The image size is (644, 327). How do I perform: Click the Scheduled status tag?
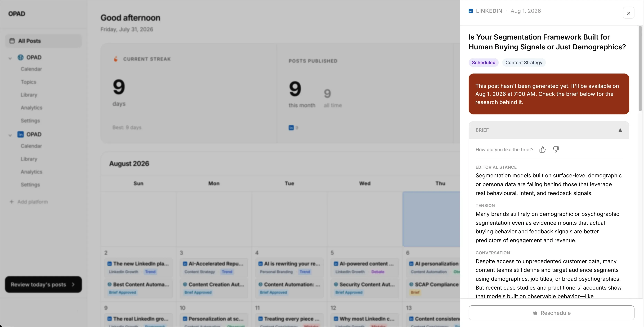pos(484,63)
